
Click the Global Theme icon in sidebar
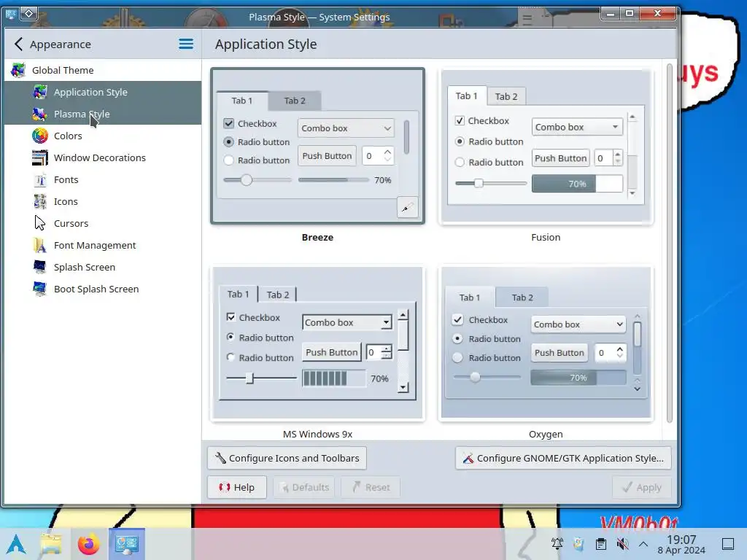18,70
